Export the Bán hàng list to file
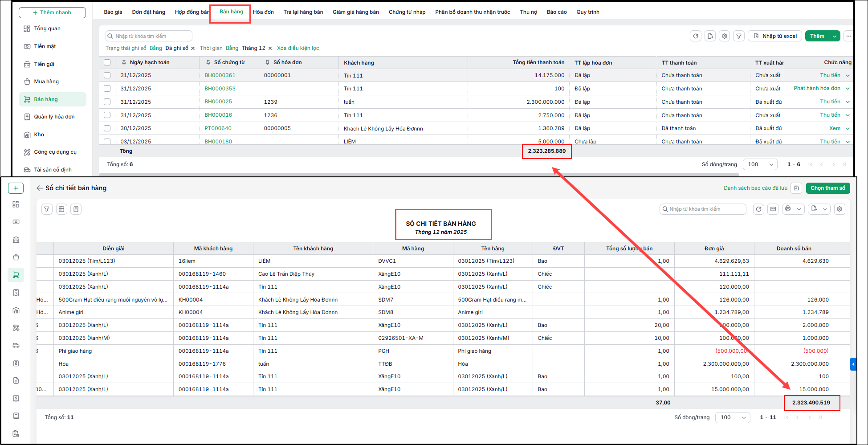The width and height of the screenshot is (868, 445). 710,36
